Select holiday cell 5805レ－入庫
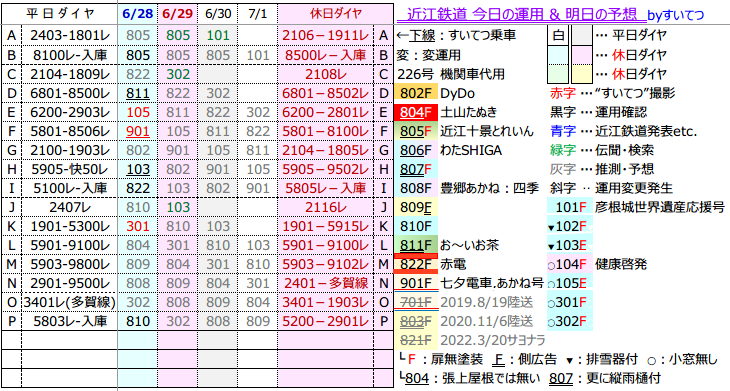 coord(325,188)
